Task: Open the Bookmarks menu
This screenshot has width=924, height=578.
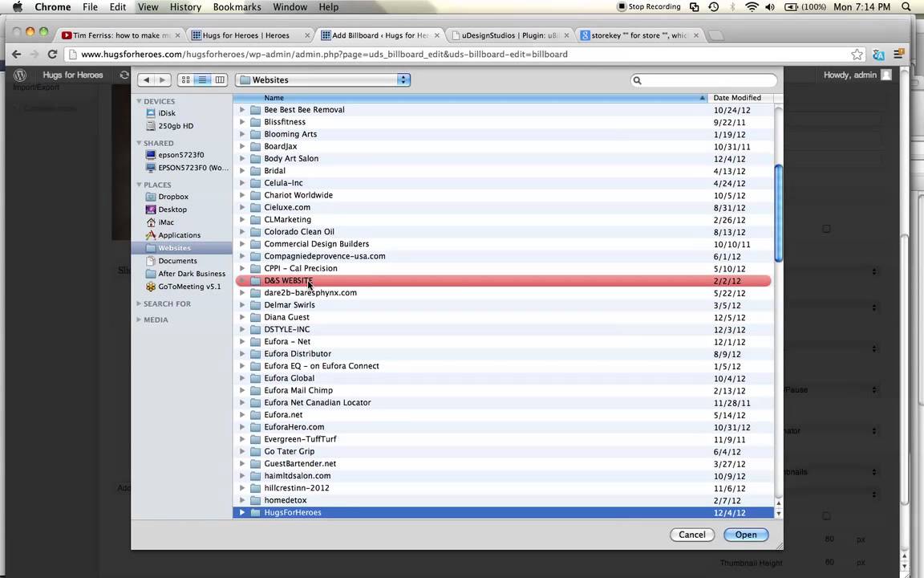Action: pos(237,7)
